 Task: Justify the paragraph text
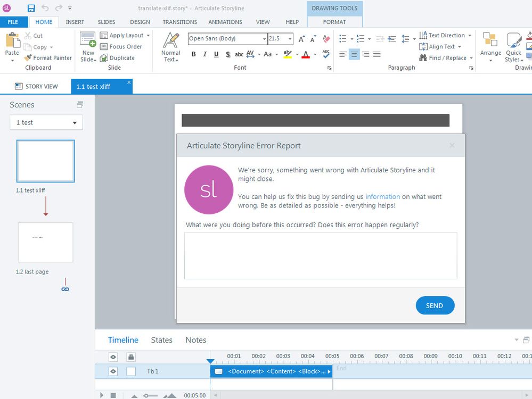(x=377, y=54)
